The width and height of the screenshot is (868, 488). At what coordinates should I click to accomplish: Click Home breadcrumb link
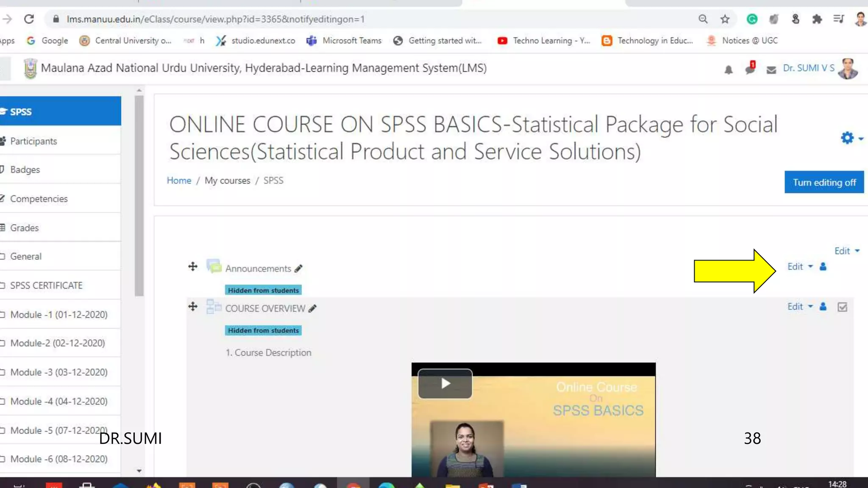(179, 180)
